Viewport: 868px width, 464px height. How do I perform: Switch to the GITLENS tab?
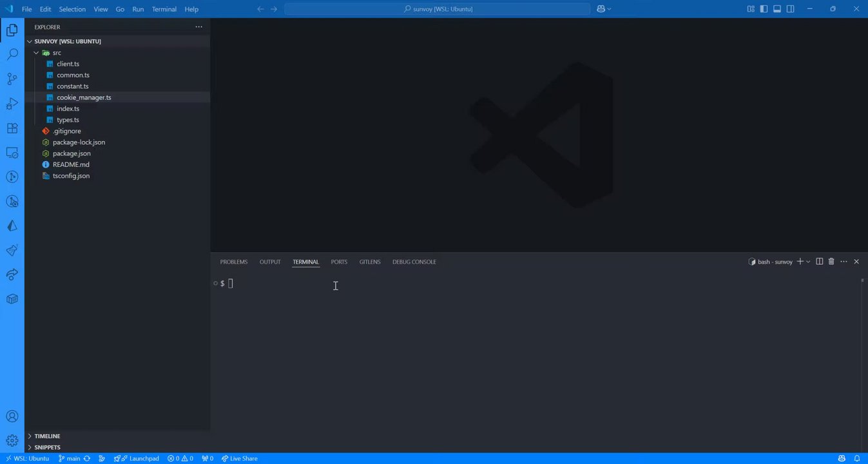(x=370, y=262)
